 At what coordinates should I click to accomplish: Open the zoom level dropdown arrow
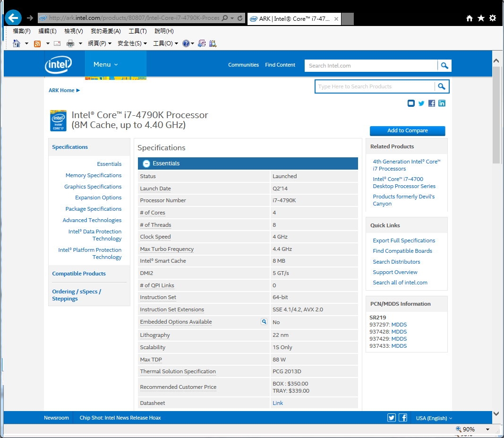(x=487, y=429)
